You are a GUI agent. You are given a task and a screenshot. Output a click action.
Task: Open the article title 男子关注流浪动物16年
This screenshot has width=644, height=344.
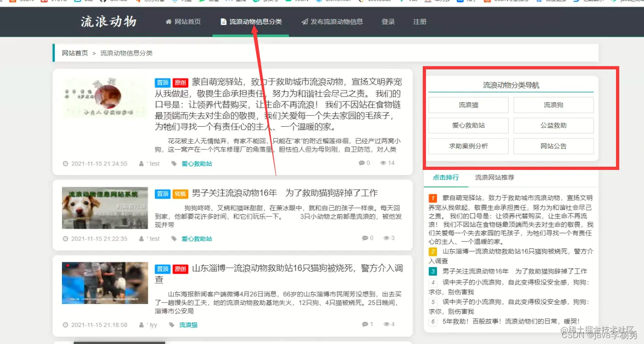pyautogui.click(x=285, y=193)
